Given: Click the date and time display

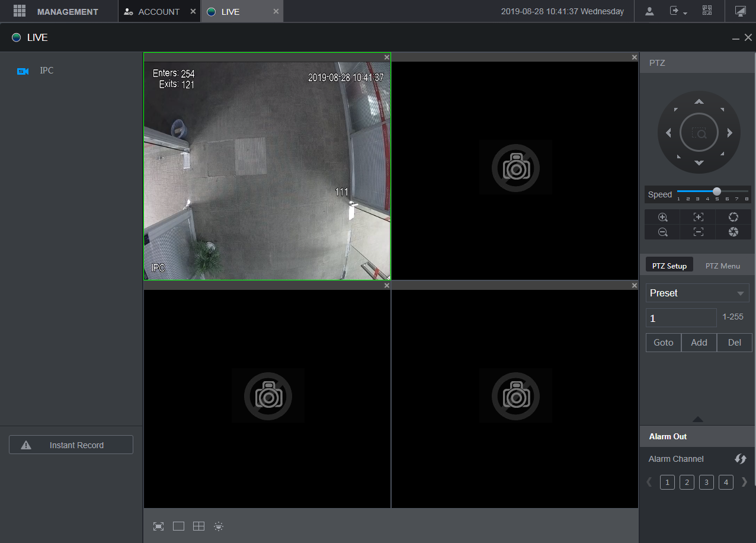Looking at the screenshot, I should [562, 11].
